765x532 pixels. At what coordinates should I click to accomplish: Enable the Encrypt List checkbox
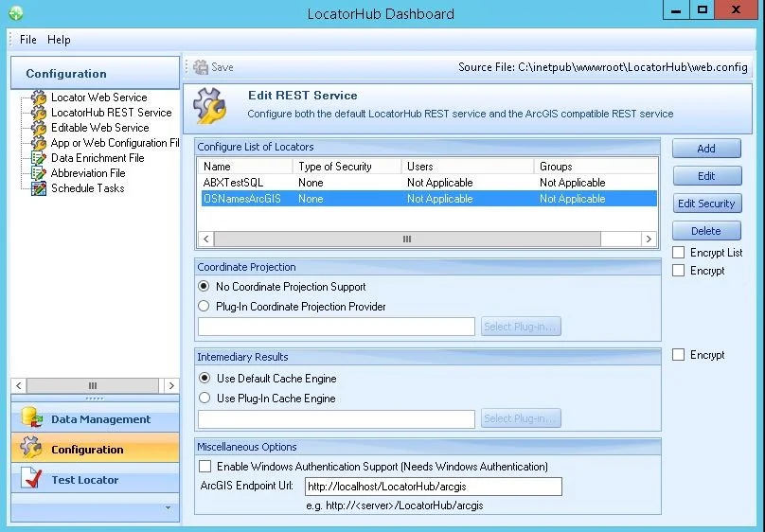(x=678, y=252)
